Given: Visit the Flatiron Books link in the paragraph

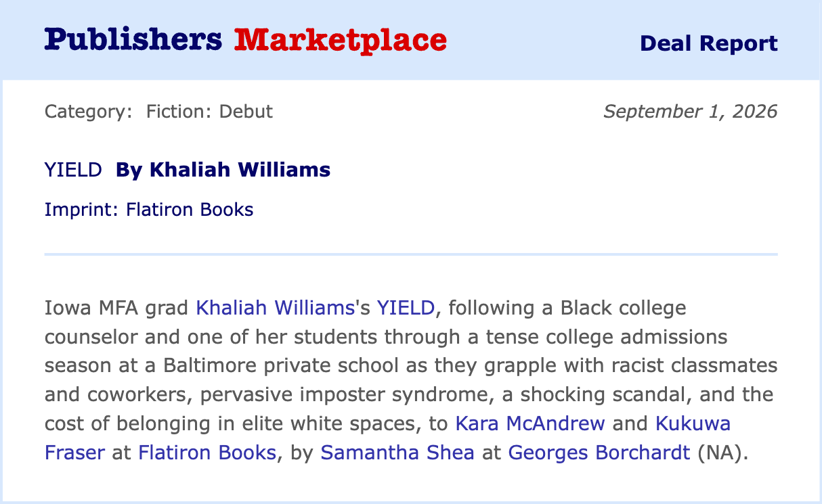Looking at the screenshot, I should pos(207,453).
